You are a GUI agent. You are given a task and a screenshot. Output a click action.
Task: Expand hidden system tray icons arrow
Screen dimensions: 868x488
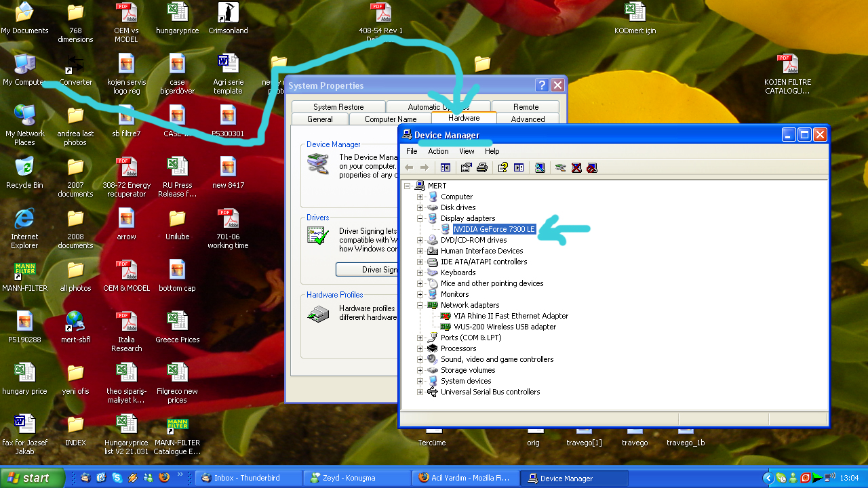768,478
